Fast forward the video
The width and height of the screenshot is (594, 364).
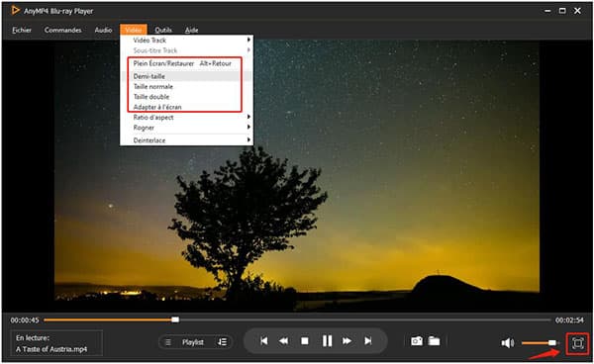pos(347,341)
